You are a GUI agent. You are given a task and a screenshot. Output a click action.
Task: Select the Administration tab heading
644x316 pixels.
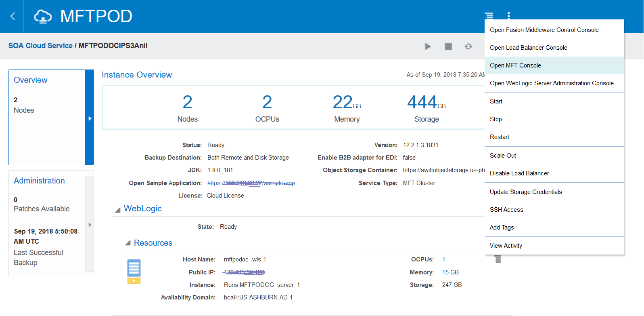click(39, 181)
